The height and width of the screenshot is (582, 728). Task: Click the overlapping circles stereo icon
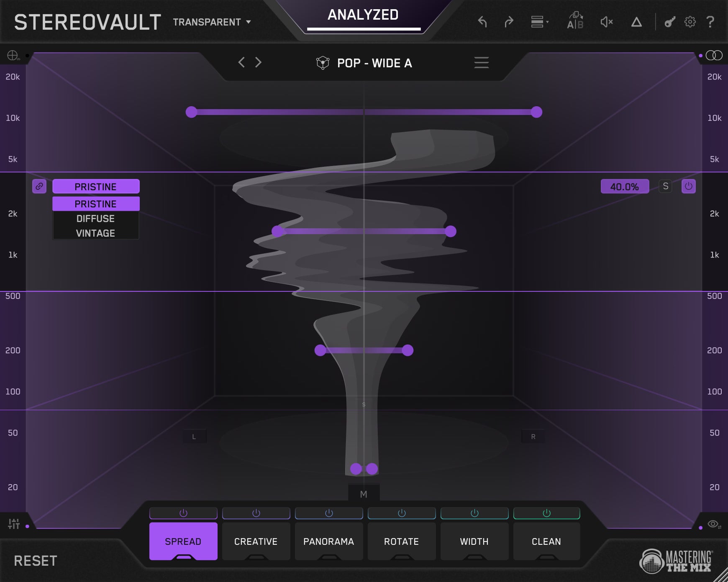coord(714,55)
